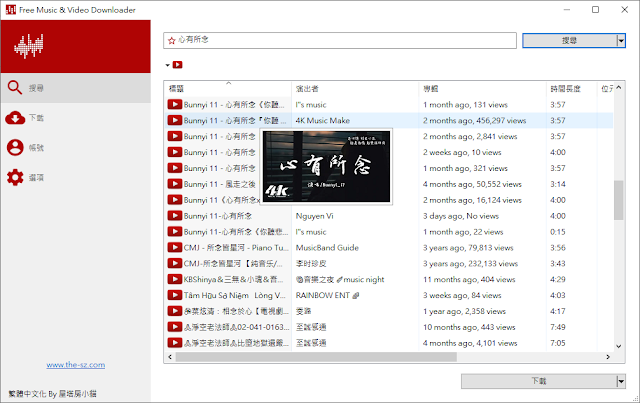Click the favorite star in search box
Image resolution: width=640 pixels, height=403 pixels.
[172, 40]
